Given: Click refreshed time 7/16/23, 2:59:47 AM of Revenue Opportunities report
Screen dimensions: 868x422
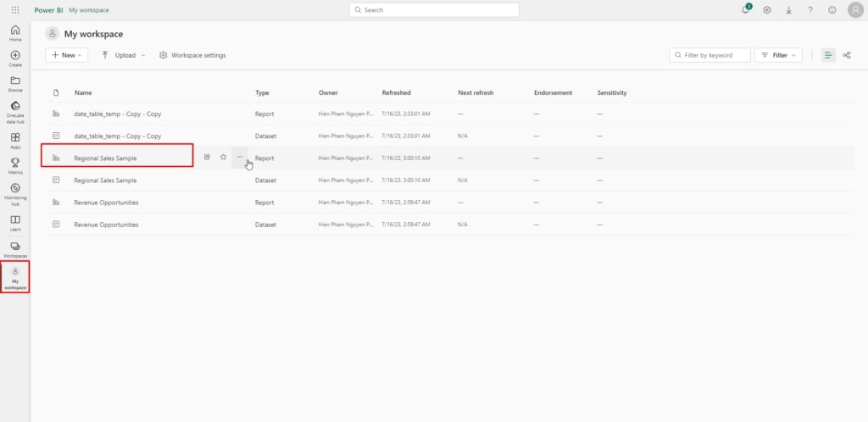Looking at the screenshot, I should (x=406, y=203).
